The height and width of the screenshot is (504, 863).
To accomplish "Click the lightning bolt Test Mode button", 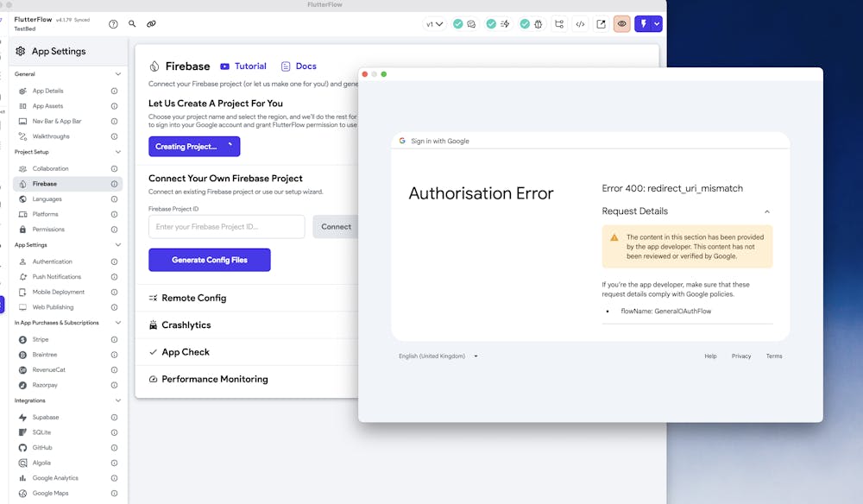I will [x=643, y=24].
